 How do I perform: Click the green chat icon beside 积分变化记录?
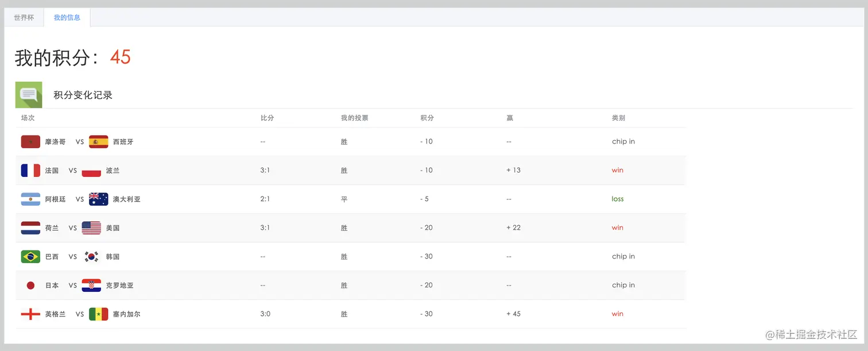click(x=28, y=94)
